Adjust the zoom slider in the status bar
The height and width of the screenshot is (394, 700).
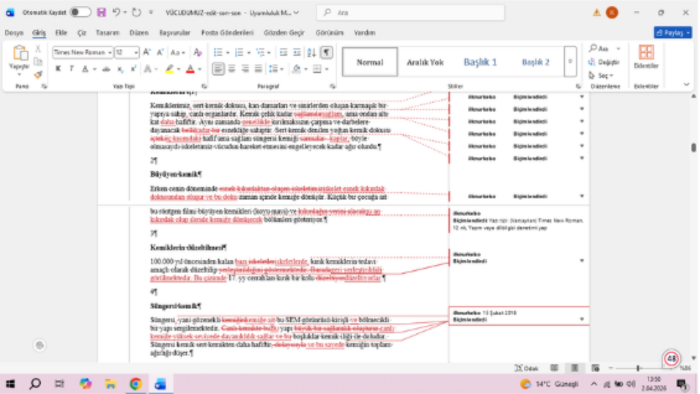638,368
